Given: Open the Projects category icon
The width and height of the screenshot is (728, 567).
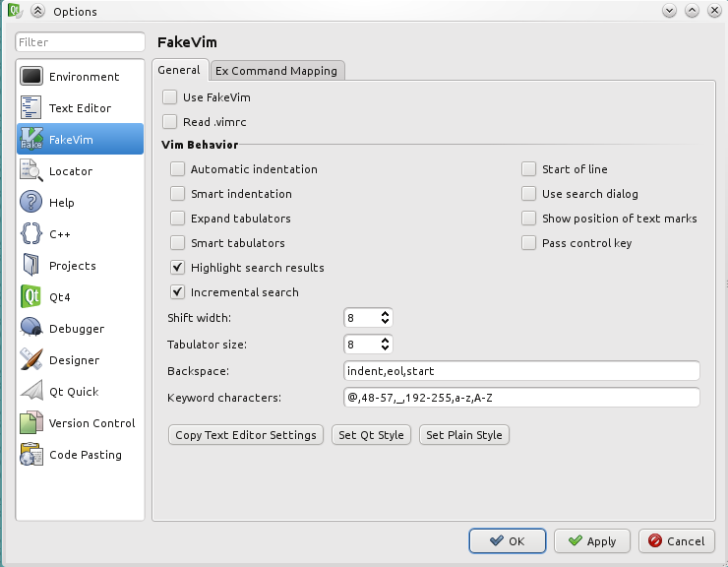Looking at the screenshot, I should (x=31, y=266).
